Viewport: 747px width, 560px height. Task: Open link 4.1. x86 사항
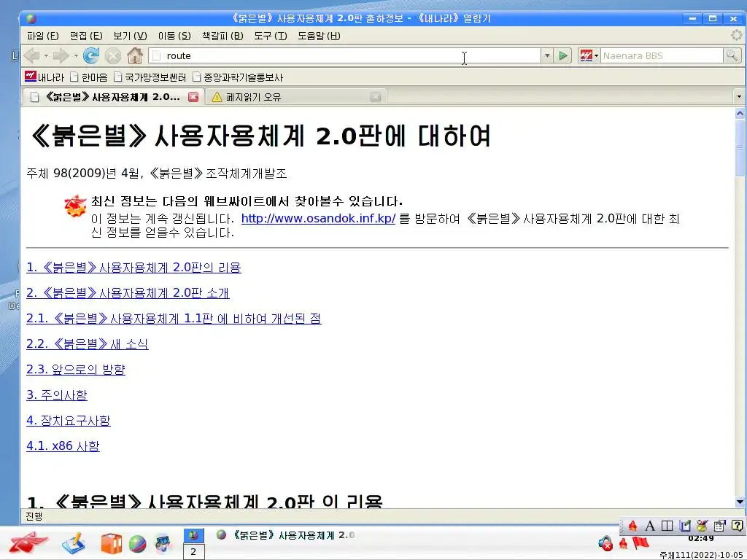click(x=63, y=446)
